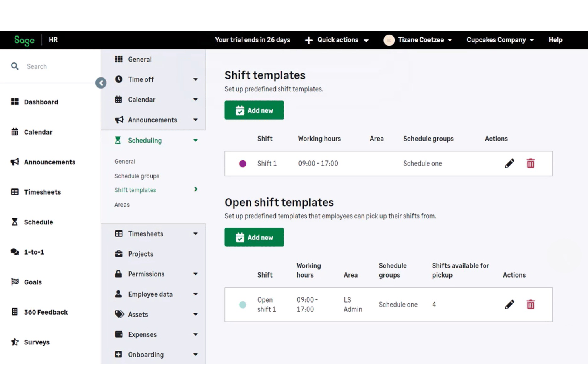
Task: Collapse the Scheduling submenu arrow
Action: pos(195,141)
